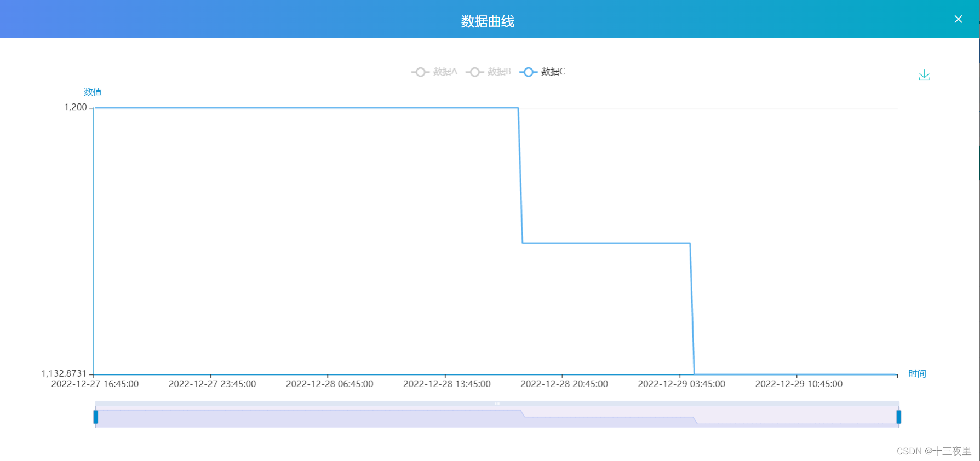The height and width of the screenshot is (461, 980).
Task: Enable the 数据B series in legend
Action: 489,72
